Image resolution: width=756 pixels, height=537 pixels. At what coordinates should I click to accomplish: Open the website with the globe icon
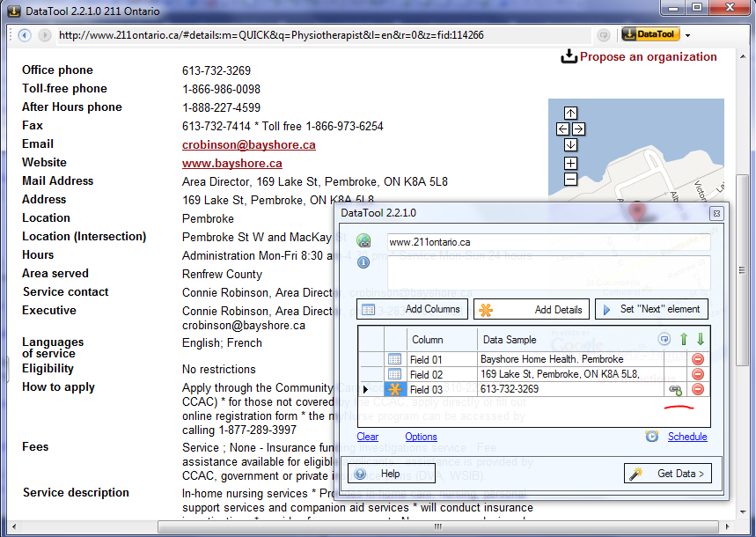364,239
